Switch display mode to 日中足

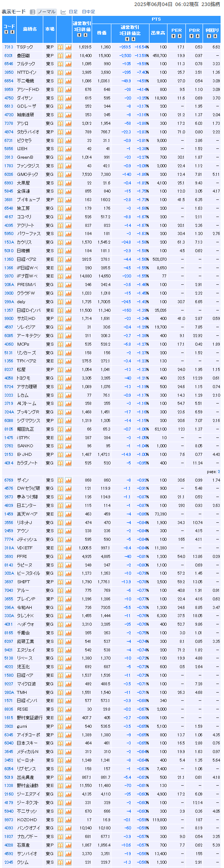coord(88,12)
